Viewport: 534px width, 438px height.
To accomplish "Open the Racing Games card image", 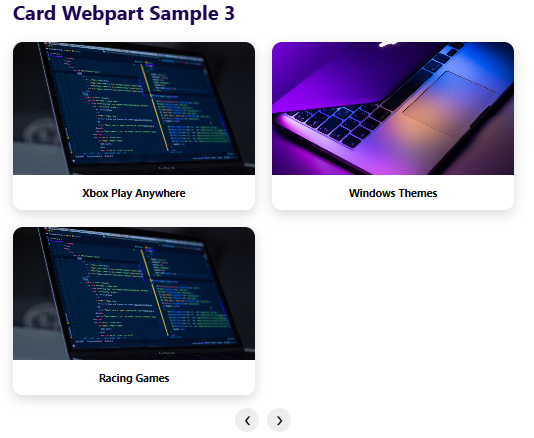I will pos(134,293).
